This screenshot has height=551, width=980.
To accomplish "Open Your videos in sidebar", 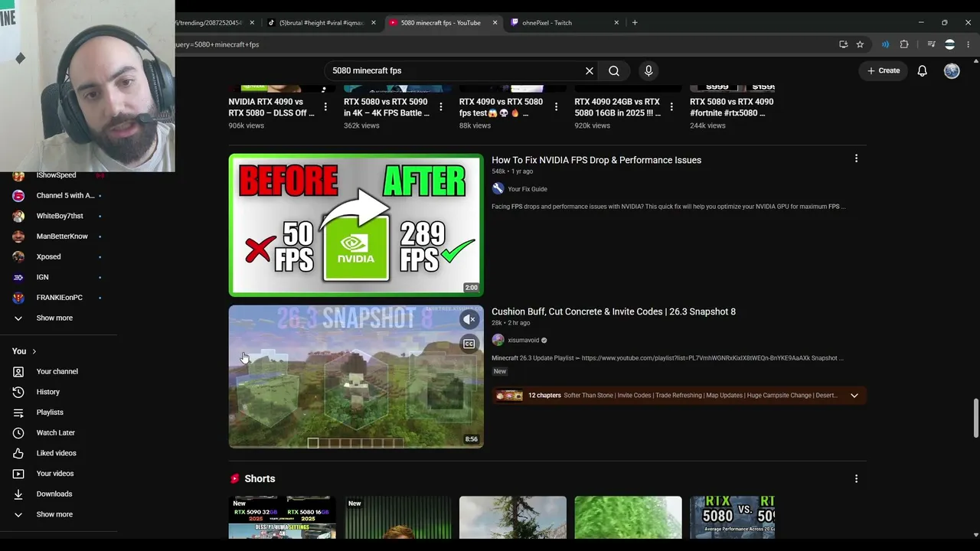I will point(55,474).
